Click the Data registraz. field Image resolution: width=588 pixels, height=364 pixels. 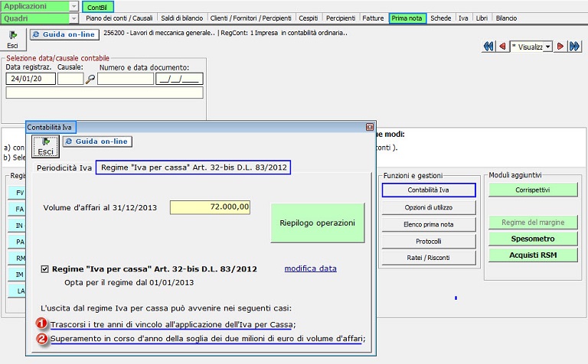31,79
